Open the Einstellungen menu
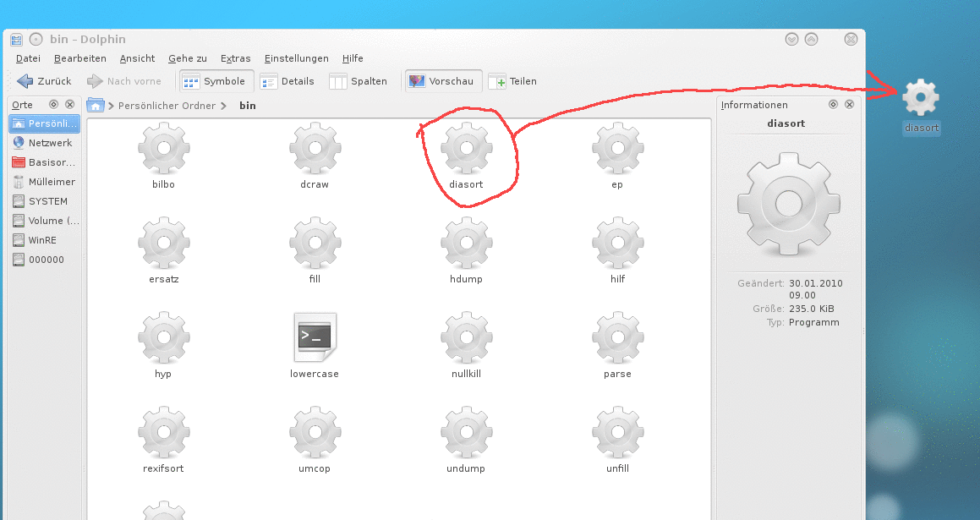Image resolution: width=980 pixels, height=520 pixels. (x=296, y=58)
